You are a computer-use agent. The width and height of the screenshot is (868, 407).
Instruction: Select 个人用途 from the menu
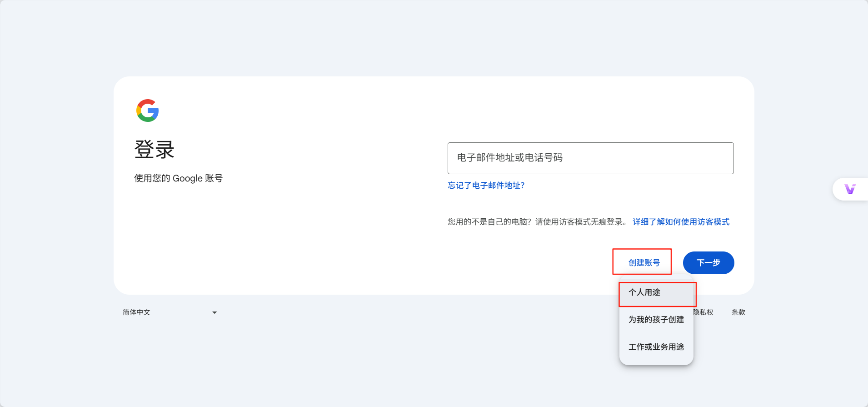656,292
